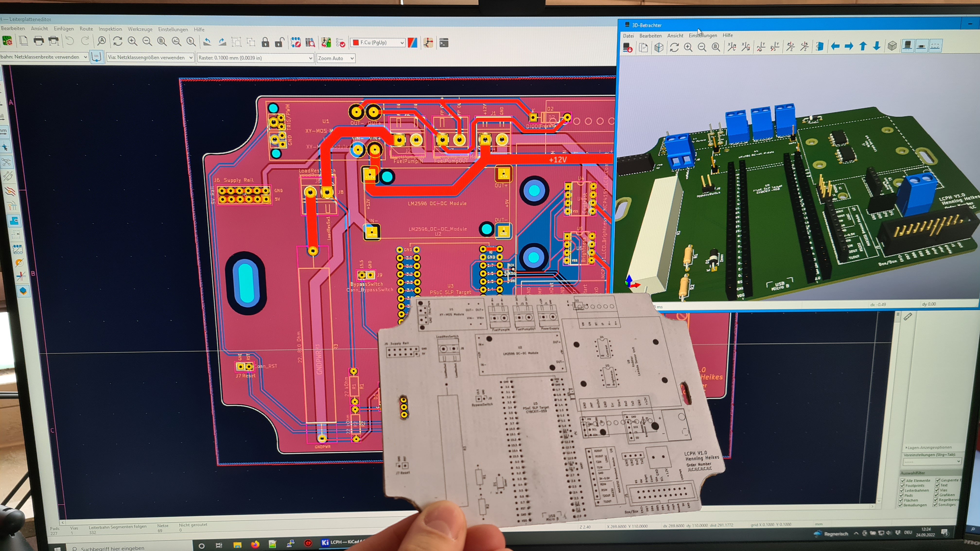Click the Windows taskbar search field

[114, 548]
